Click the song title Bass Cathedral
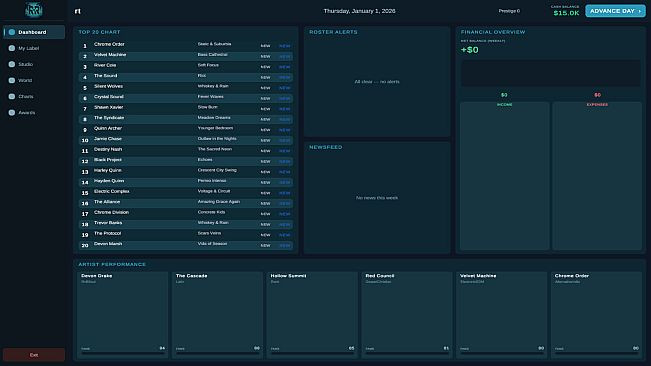The width and height of the screenshot is (651, 366). tap(212, 54)
